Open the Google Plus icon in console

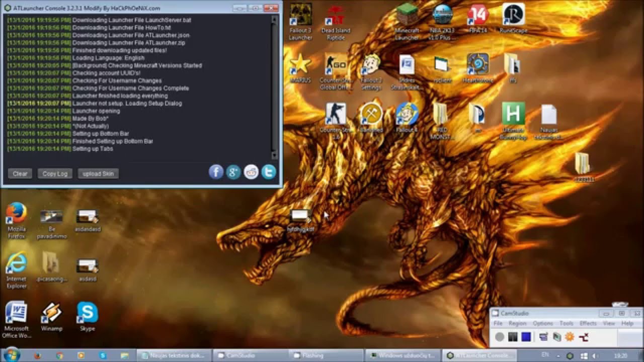coord(233,172)
